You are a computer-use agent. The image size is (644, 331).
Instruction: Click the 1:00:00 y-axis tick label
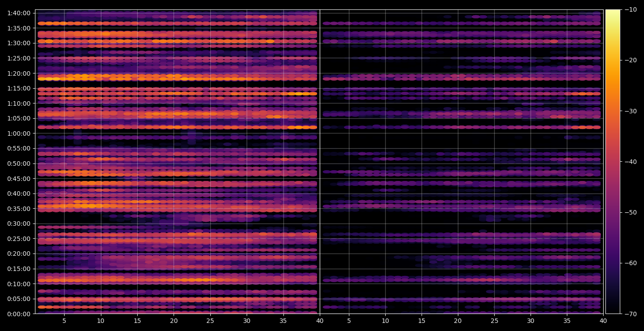pyautogui.click(x=19, y=133)
